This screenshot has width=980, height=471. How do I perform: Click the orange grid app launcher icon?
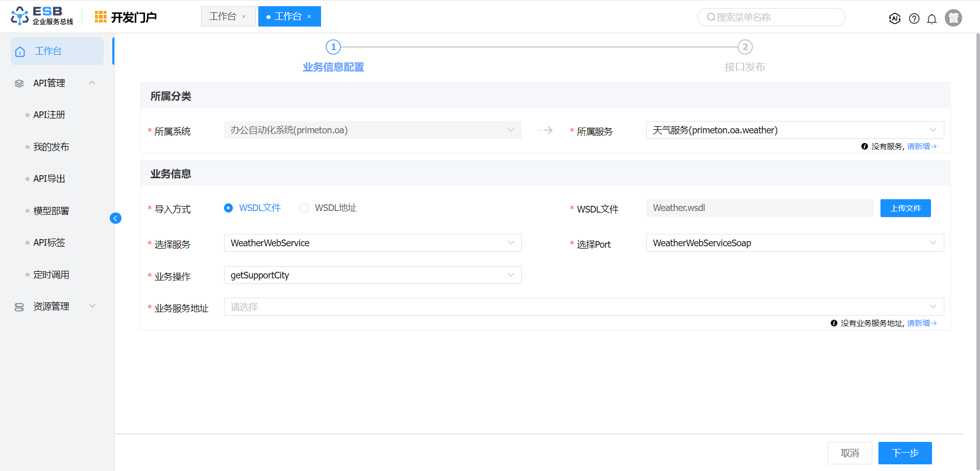tap(101, 17)
